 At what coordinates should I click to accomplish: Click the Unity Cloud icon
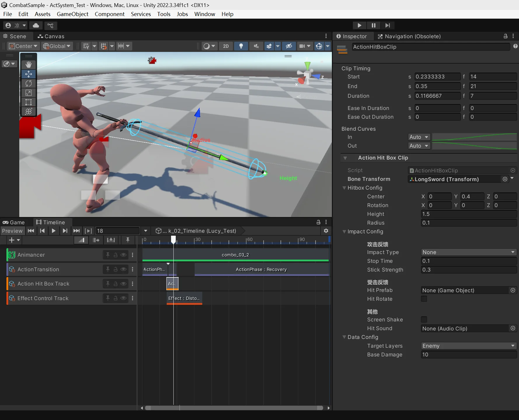(36, 26)
